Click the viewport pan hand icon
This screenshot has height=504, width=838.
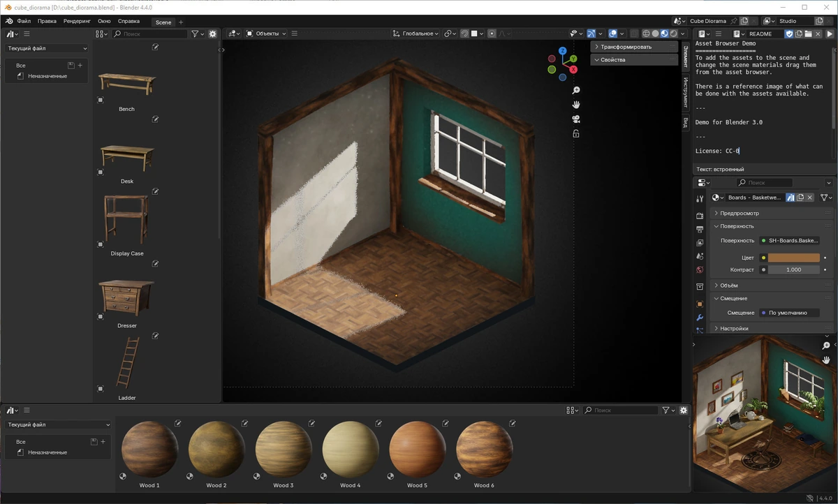coord(576,105)
